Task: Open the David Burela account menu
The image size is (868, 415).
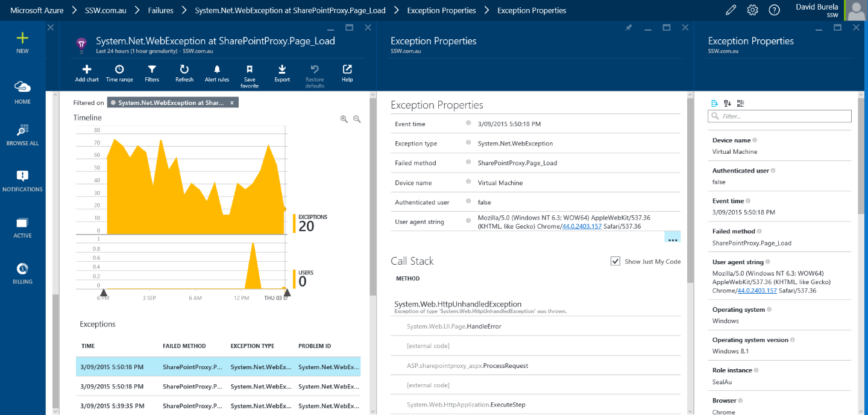Action: point(817,10)
